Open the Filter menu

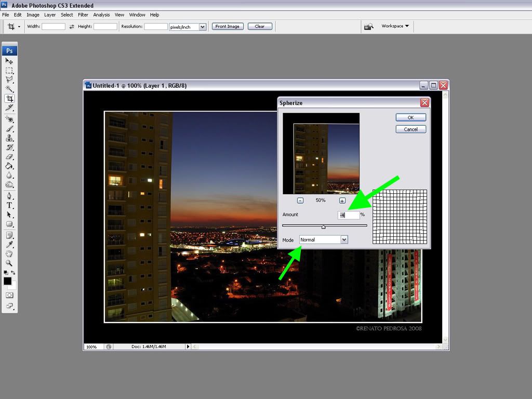pyautogui.click(x=83, y=15)
